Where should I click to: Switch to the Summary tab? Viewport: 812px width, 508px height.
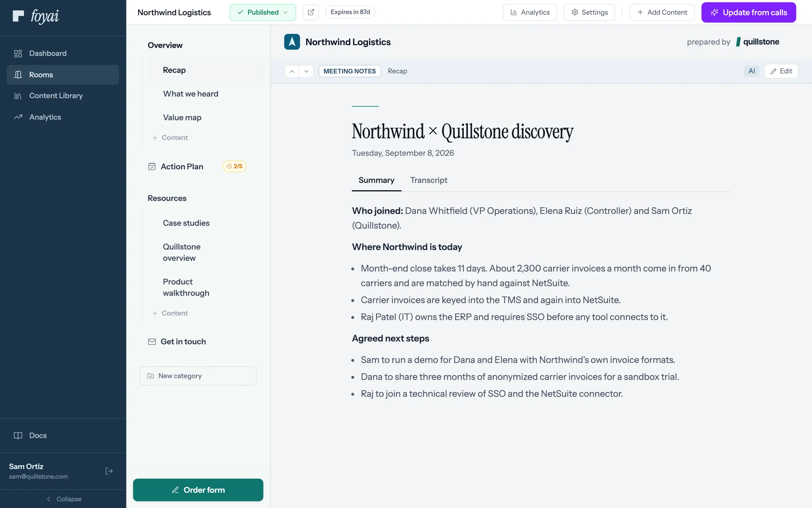(x=376, y=180)
